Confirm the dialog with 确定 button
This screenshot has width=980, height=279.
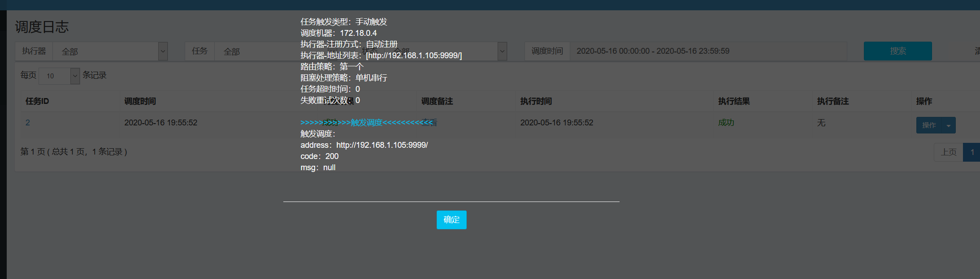[451, 220]
